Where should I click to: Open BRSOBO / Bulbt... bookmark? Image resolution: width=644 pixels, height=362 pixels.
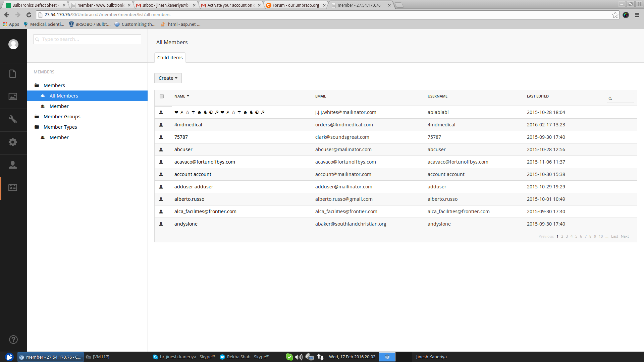coord(90,24)
